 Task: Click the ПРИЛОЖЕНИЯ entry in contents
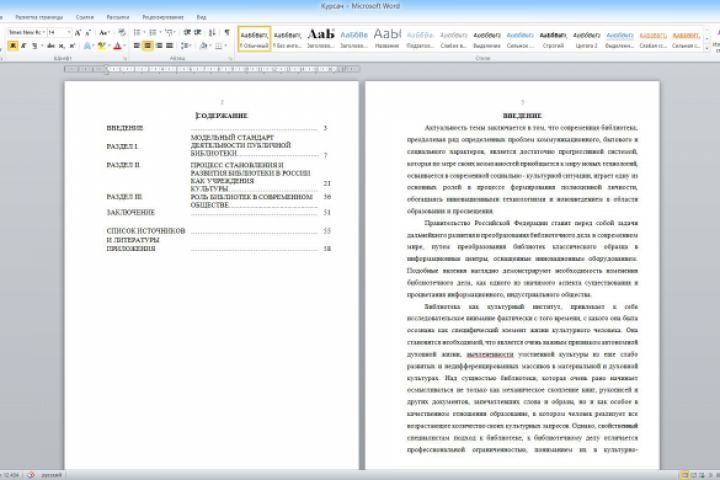(131, 248)
